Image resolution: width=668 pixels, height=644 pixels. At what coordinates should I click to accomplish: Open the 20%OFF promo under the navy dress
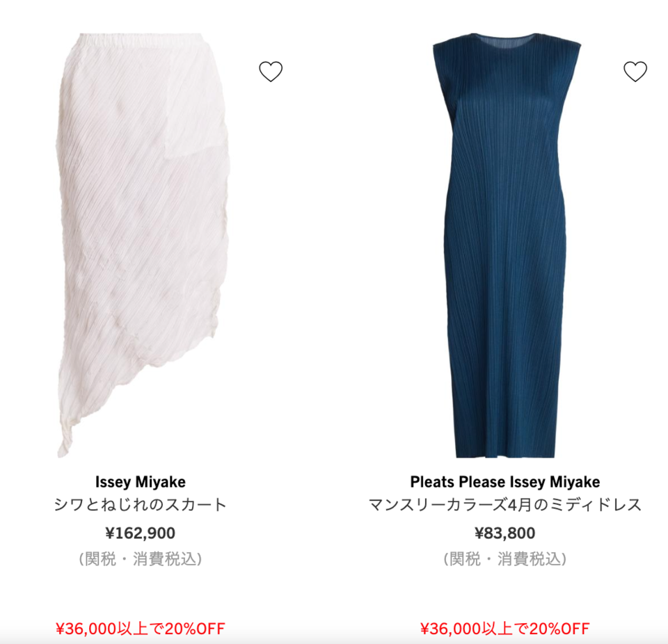(505, 628)
